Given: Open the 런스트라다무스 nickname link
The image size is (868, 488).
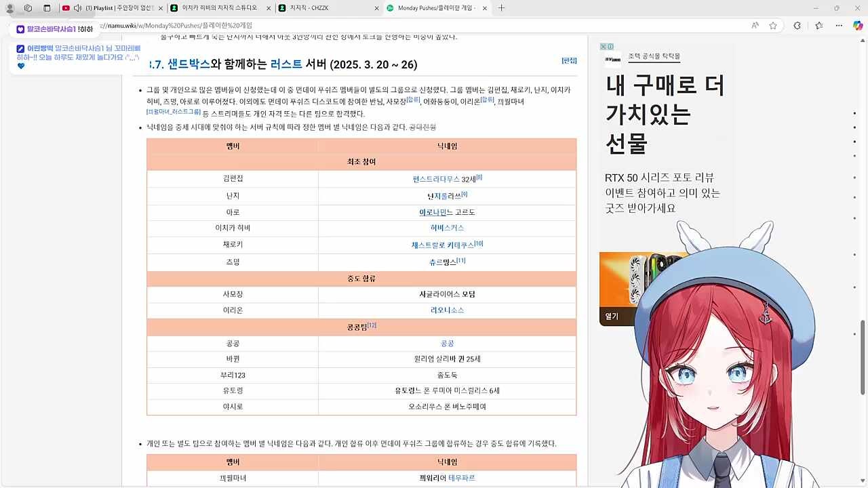Looking at the screenshot, I should point(436,179).
